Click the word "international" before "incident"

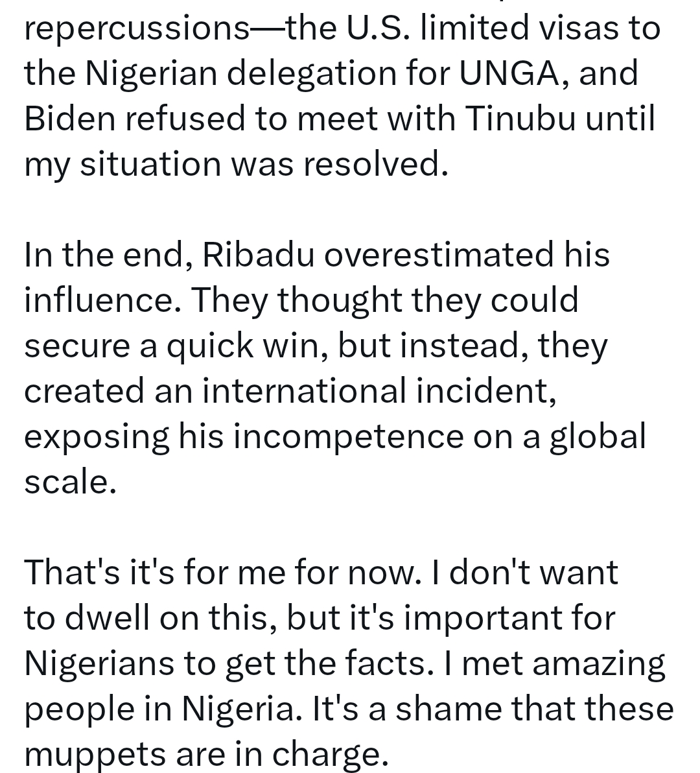click(x=305, y=390)
